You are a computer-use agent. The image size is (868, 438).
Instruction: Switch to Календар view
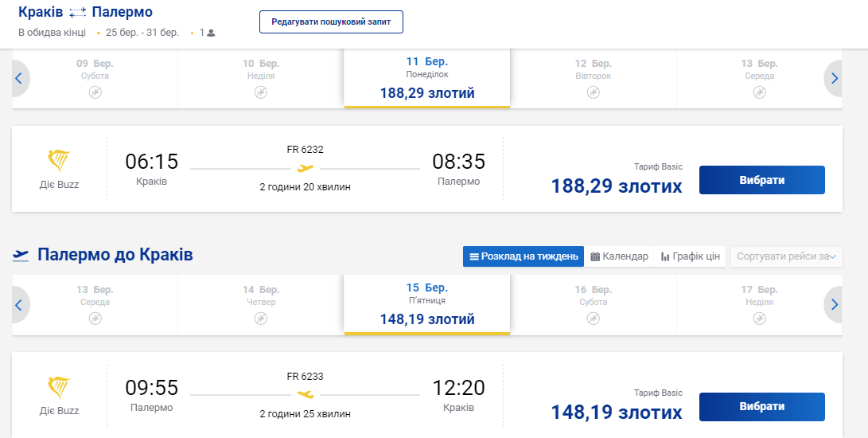click(619, 256)
